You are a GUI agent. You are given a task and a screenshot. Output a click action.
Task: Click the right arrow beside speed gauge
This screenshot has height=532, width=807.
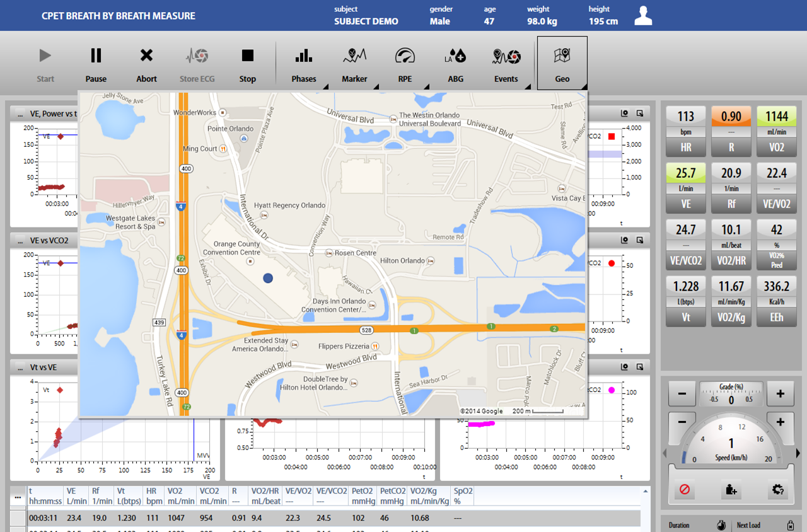[798, 453]
